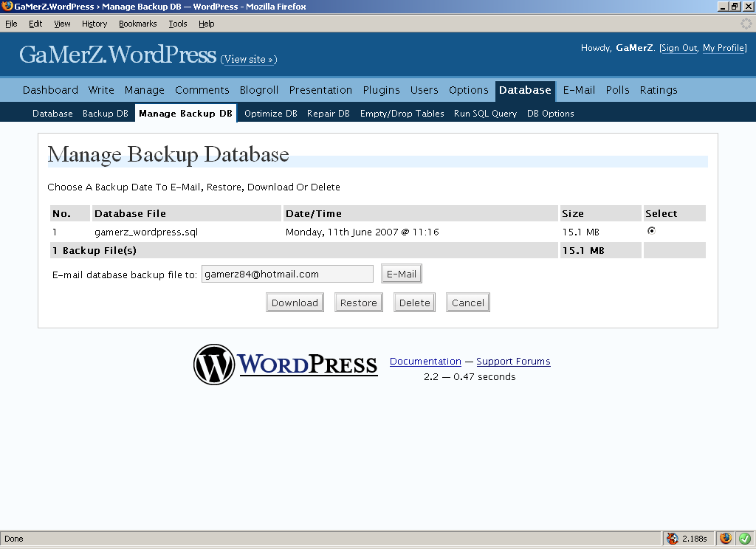Open the History menu

(94, 24)
